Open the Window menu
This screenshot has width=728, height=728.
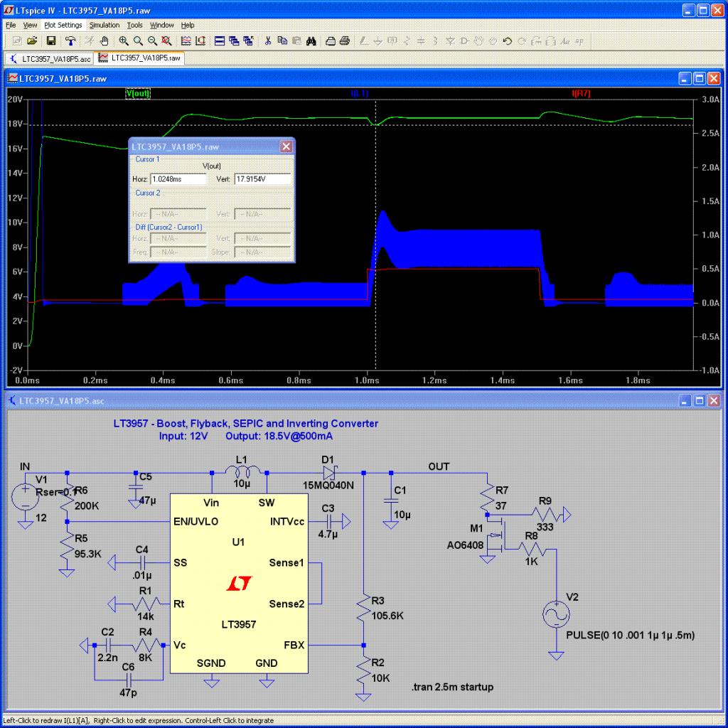tap(161, 25)
